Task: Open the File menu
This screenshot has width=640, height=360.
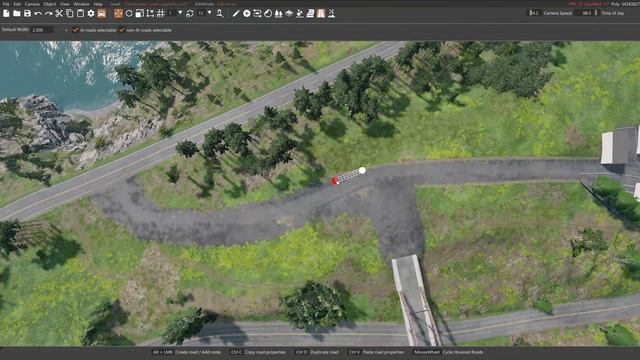Action: (x=6, y=4)
